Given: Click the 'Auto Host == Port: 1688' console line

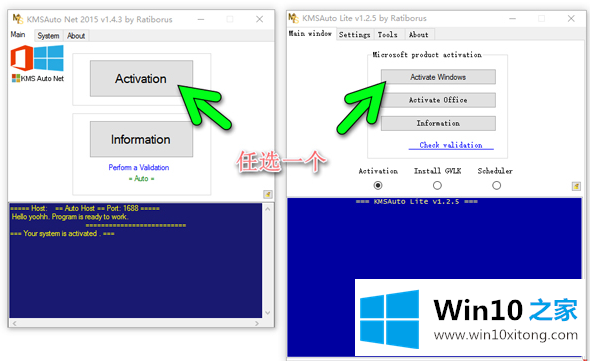Looking at the screenshot, I should [x=85, y=208].
